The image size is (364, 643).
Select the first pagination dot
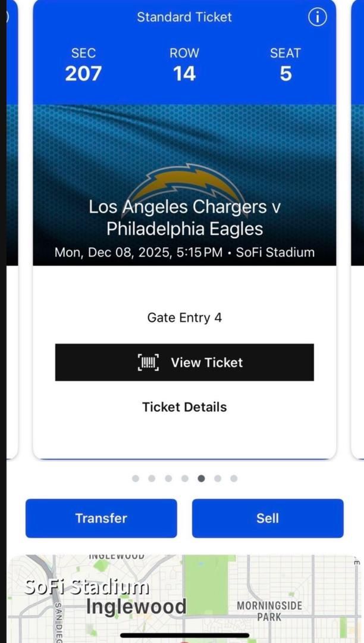point(134,478)
